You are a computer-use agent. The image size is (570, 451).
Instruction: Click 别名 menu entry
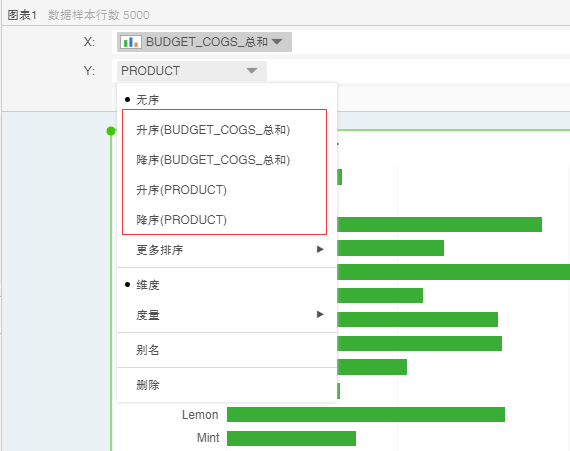pos(227,350)
